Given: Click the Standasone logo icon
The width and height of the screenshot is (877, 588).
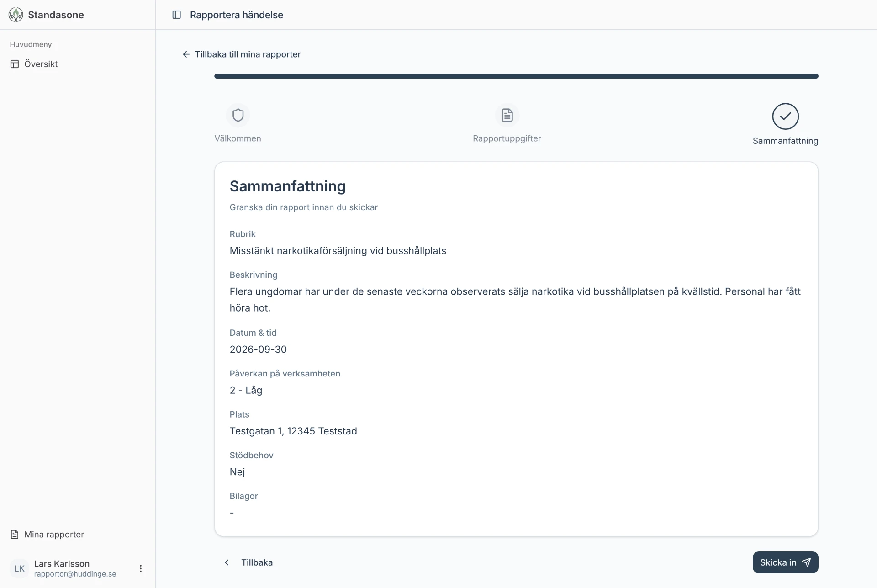Looking at the screenshot, I should coord(16,15).
